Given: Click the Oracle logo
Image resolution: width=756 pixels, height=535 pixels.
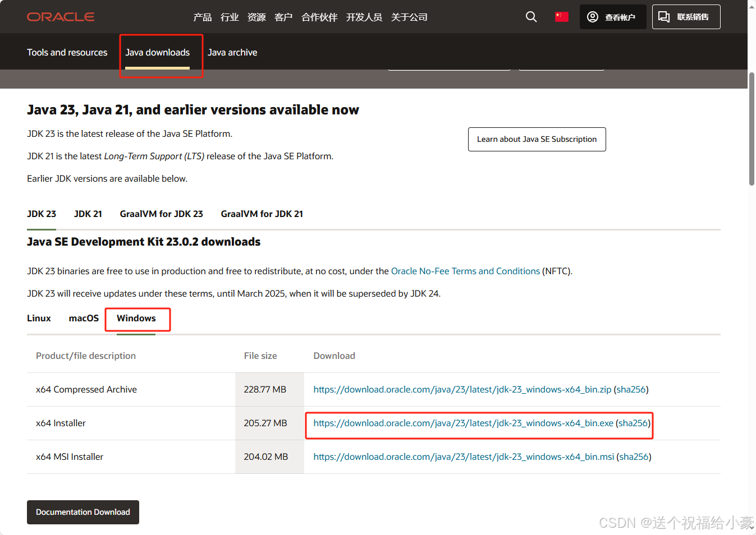Looking at the screenshot, I should tap(61, 17).
